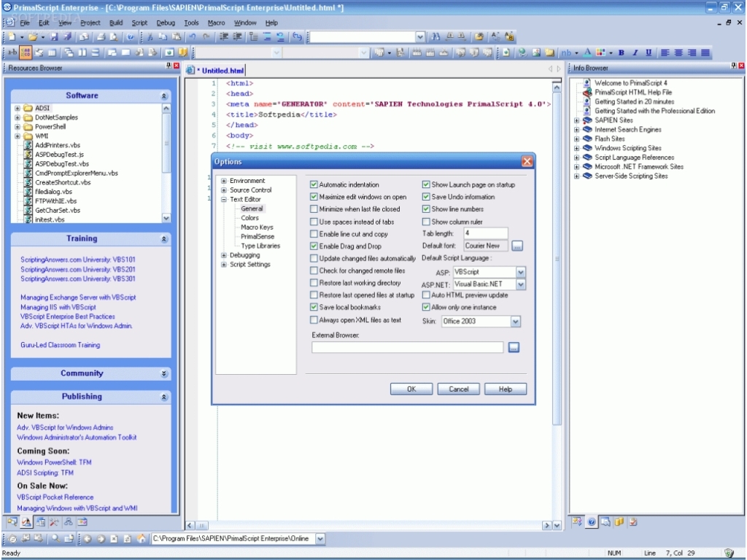Screen dimensions: 747x560
Task: Click OK in the Options dialog
Action: point(411,389)
